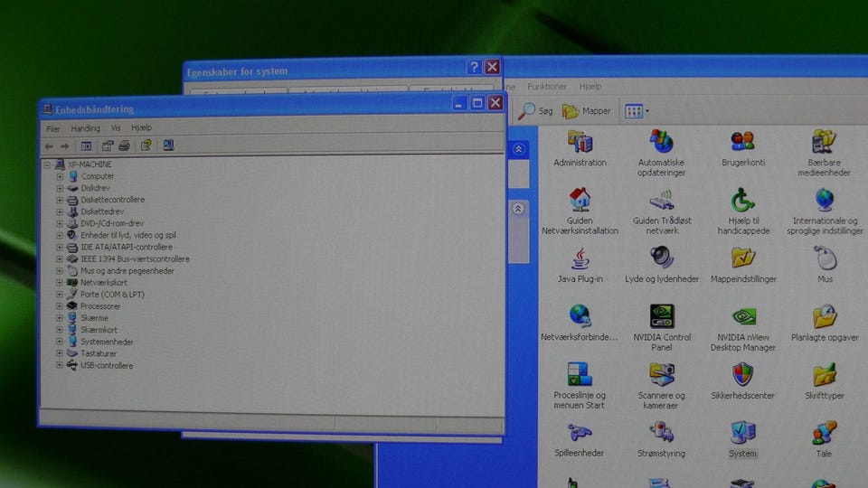Open the Handling menu
The image size is (868, 488).
tap(85, 128)
